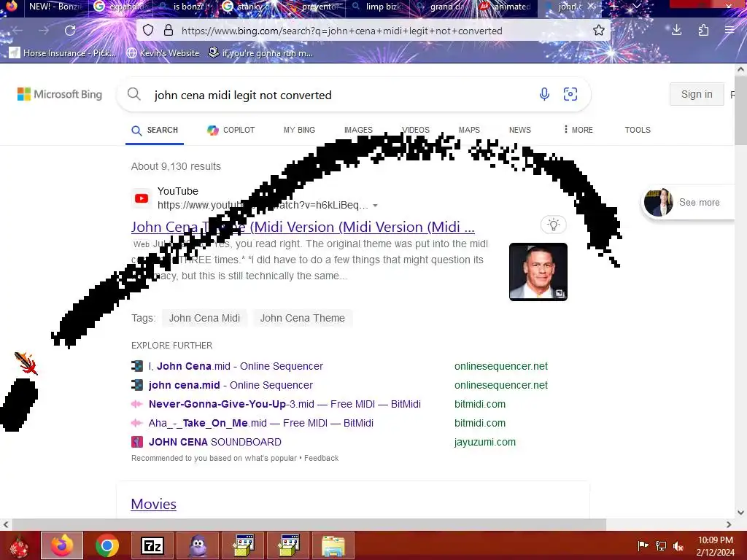
Task: Select the 'limp bizk' browser tab
Action: [x=379, y=7]
